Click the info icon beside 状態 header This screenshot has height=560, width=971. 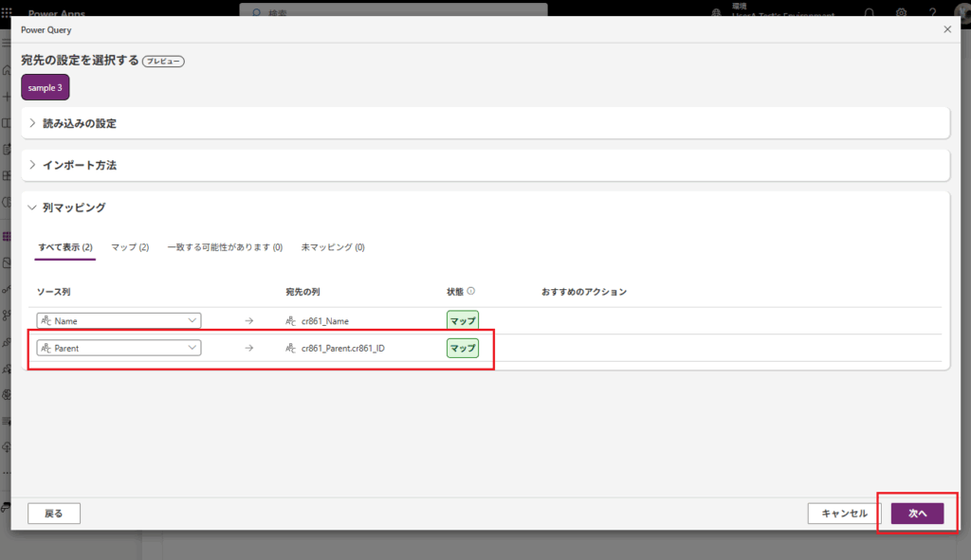tap(471, 292)
